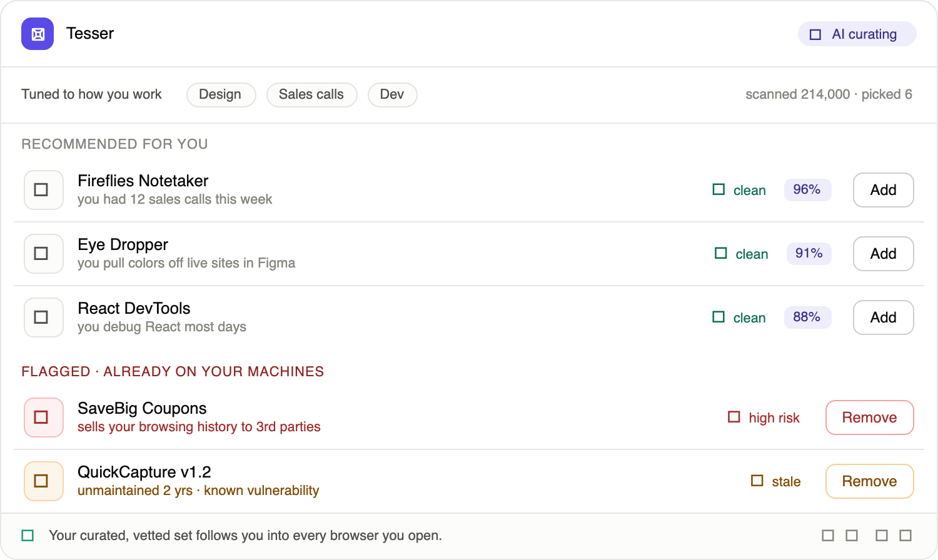
Task: Click the 'Recommended for you' heading
Action: coord(114,144)
